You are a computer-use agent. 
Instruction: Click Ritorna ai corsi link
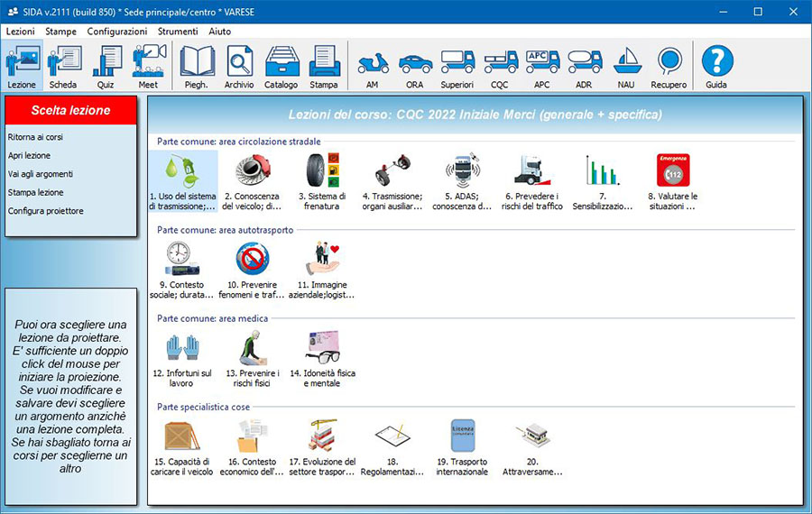(x=35, y=137)
